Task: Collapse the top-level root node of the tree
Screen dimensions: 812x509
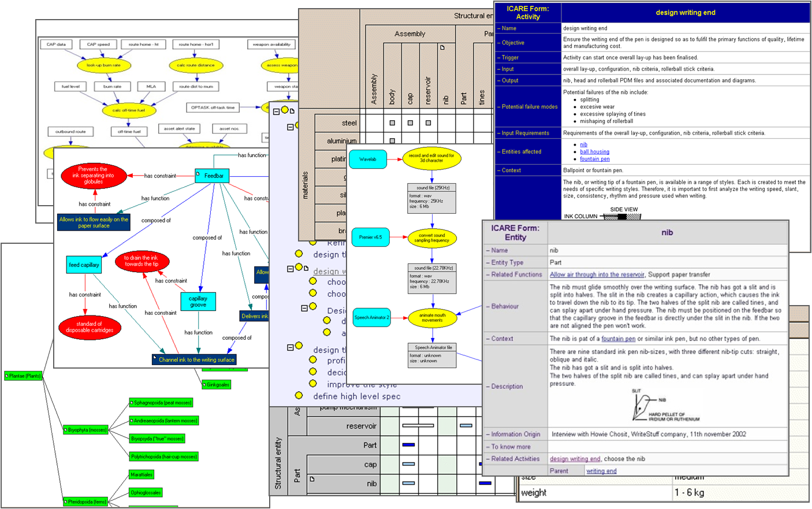Action: 276,111
